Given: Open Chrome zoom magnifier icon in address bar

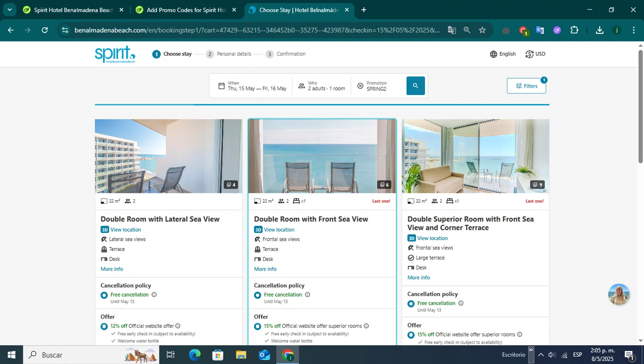Looking at the screenshot, I should coord(467,30).
